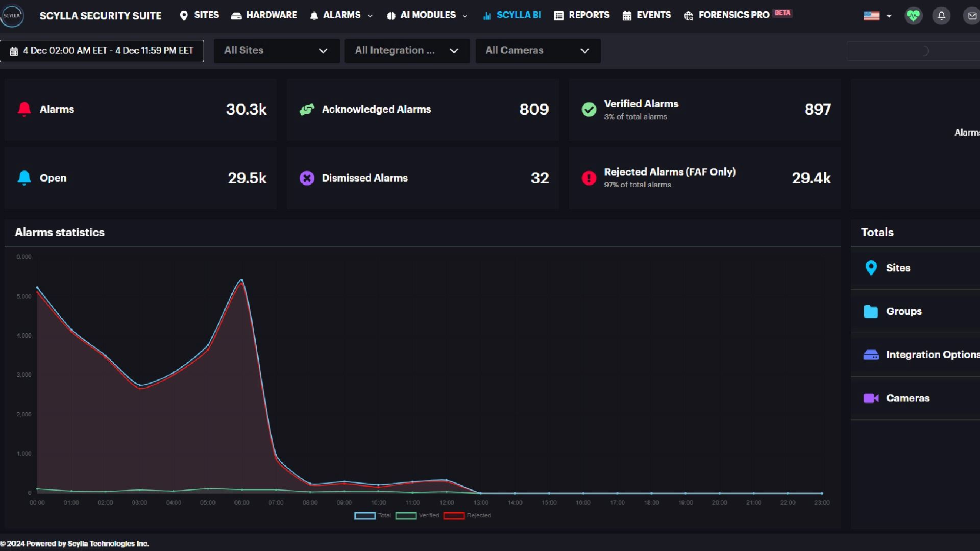Expand the Alarms navigation menu

tap(341, 15)
